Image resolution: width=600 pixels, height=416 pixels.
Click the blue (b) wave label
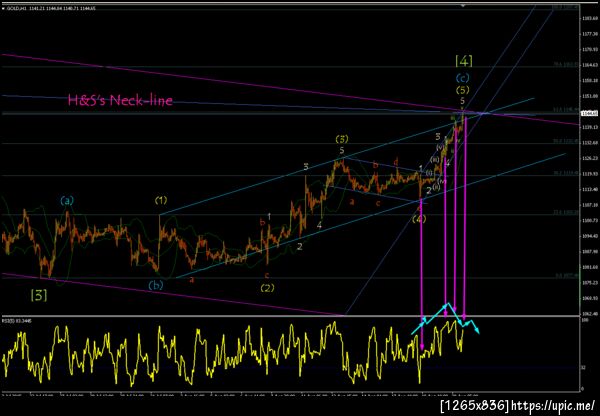coord(156,285)
